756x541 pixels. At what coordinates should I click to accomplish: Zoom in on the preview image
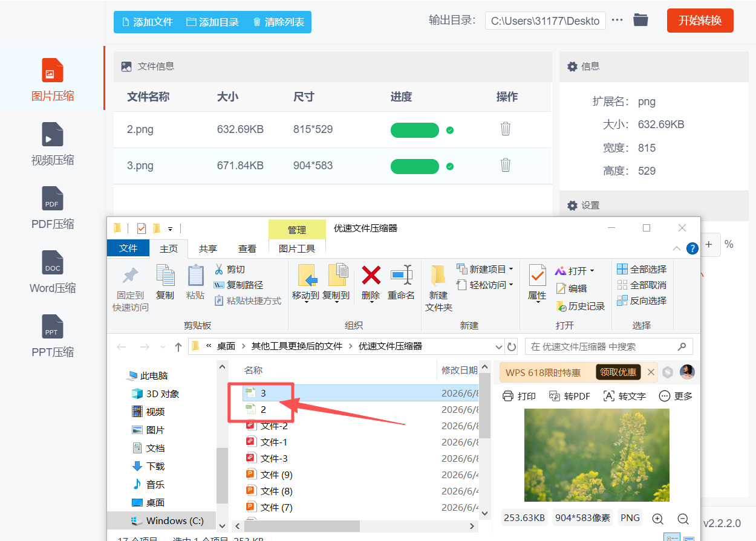(x=657, y=518)
